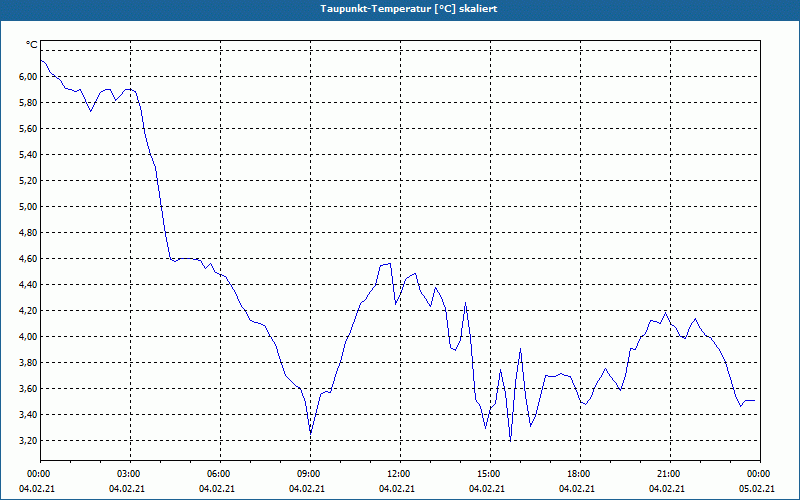Select the '04.02.21' date under 21:00
The image size is (800, 500).
tap(667, 489)
